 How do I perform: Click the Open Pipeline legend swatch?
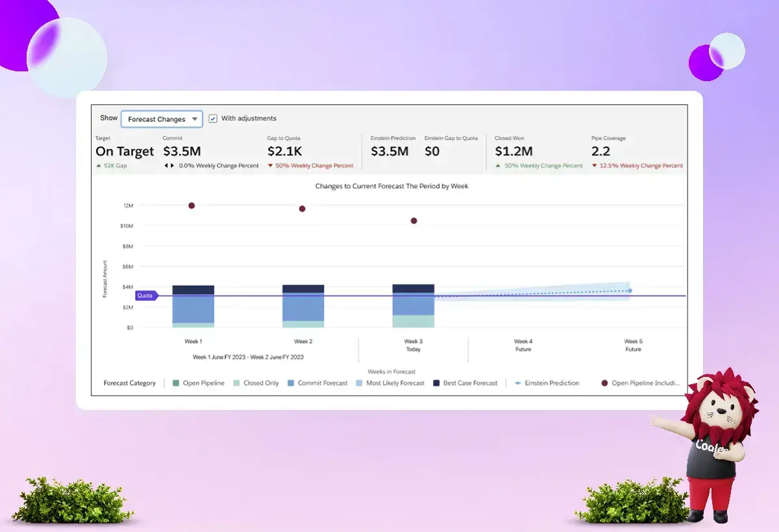(x=176, y=383)
